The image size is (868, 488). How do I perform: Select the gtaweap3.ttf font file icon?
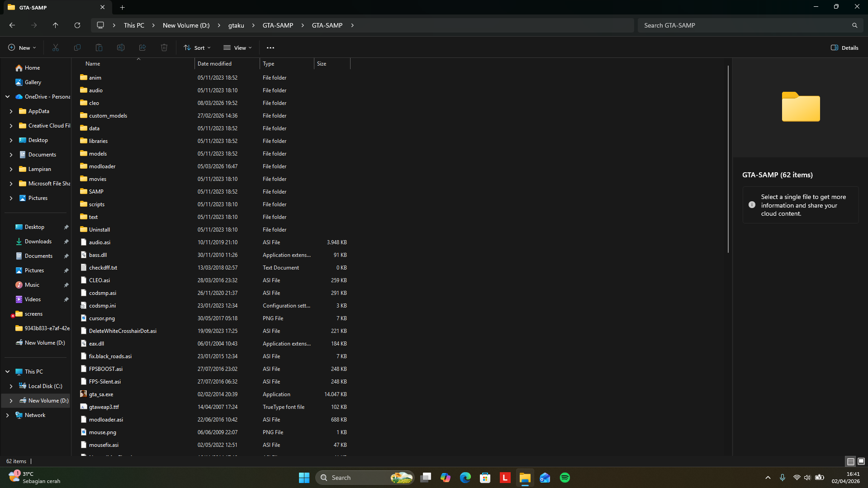84,407
